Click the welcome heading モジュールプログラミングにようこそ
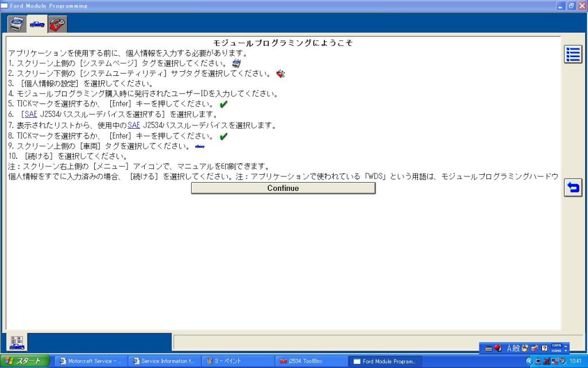This screenshot has width=588, height=368. click(283, 43)
